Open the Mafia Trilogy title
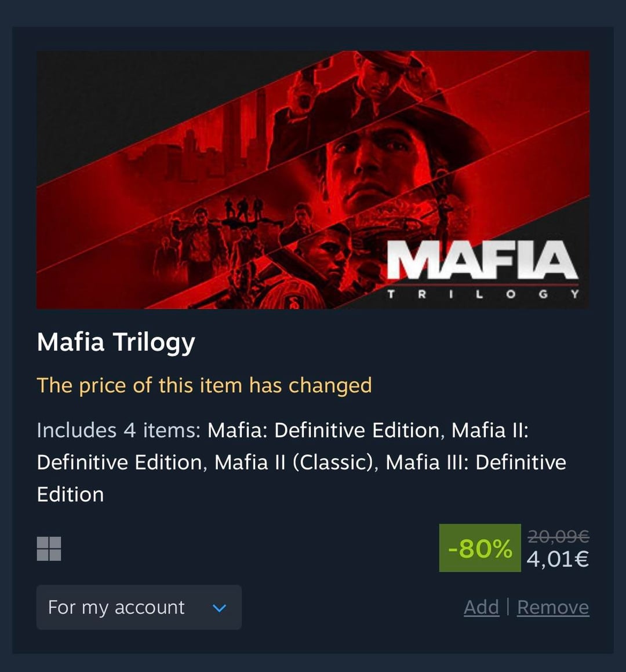Screen dimensions: 626x672 (x=116, y=342)
